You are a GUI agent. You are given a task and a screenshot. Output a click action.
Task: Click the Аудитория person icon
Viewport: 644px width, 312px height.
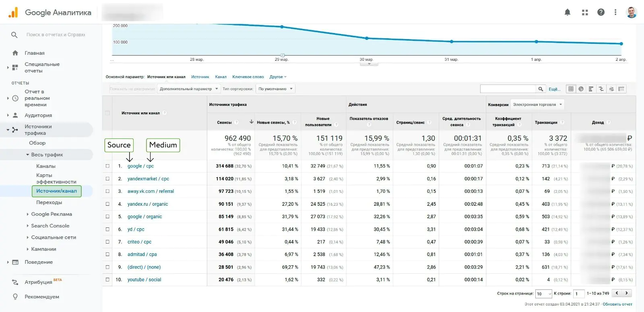tap(15, 115)
